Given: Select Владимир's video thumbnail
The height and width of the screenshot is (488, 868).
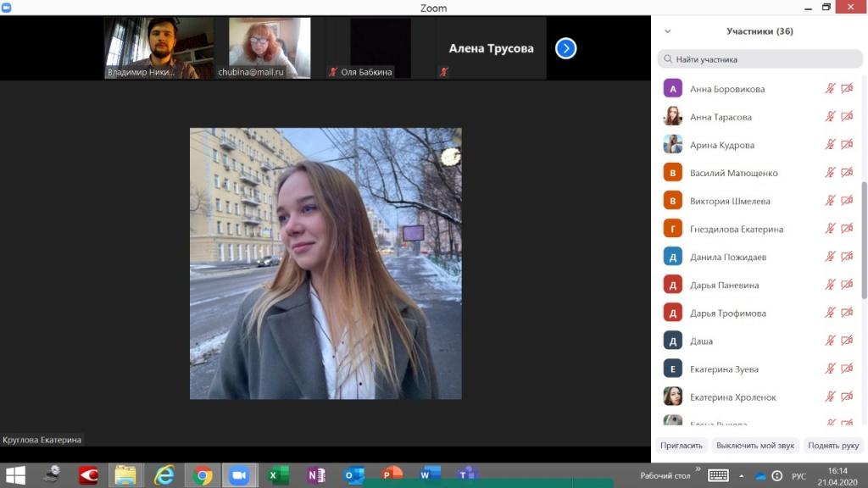Looking at the screenshot, I should pos(159,48).
